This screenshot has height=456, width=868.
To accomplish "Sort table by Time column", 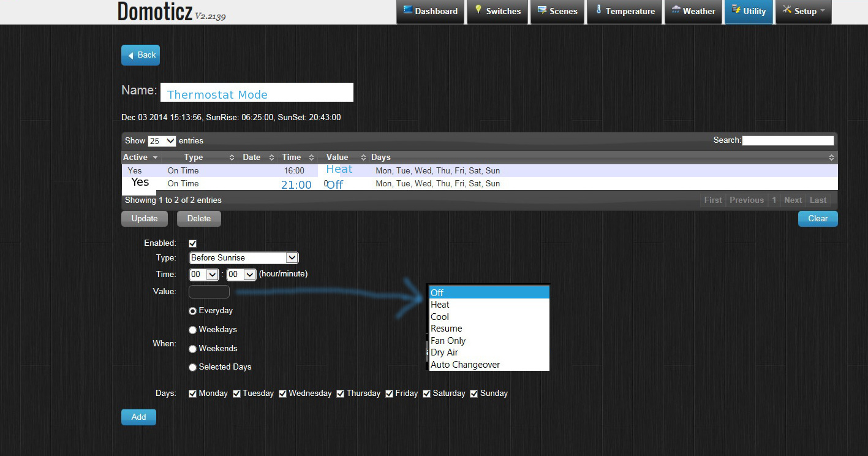I will click(297, 158).
